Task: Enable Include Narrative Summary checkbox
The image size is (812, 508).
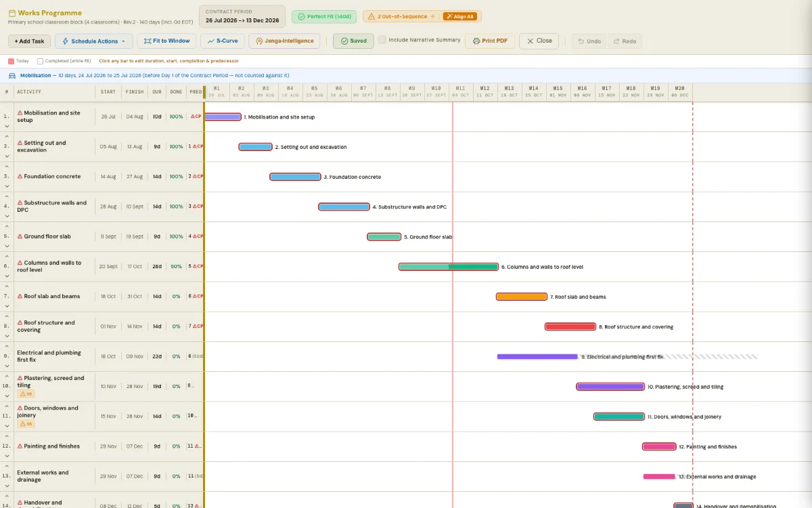Action: click(x=382, y=40)
